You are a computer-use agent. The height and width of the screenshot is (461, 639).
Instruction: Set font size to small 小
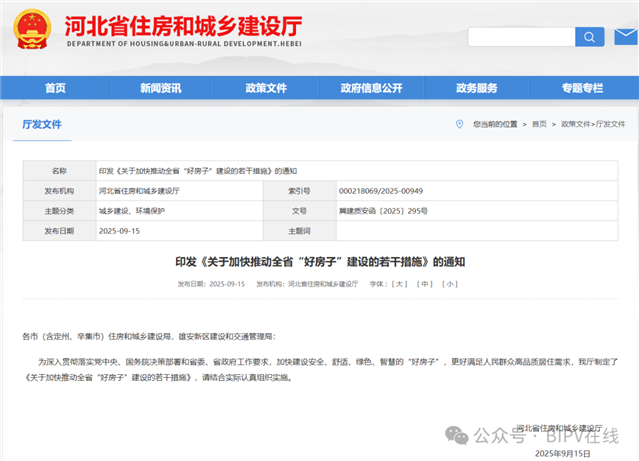(x=450, y=284)
